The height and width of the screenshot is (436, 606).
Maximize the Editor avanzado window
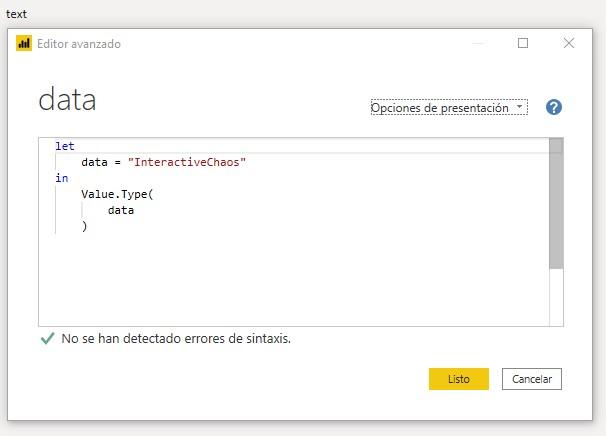523,43
